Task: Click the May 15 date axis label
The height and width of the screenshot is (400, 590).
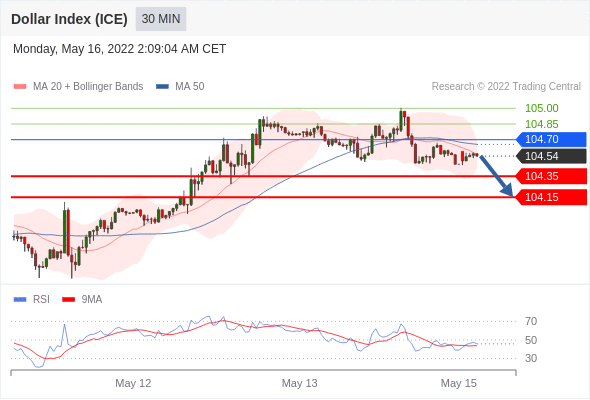Action: point(459,383)
